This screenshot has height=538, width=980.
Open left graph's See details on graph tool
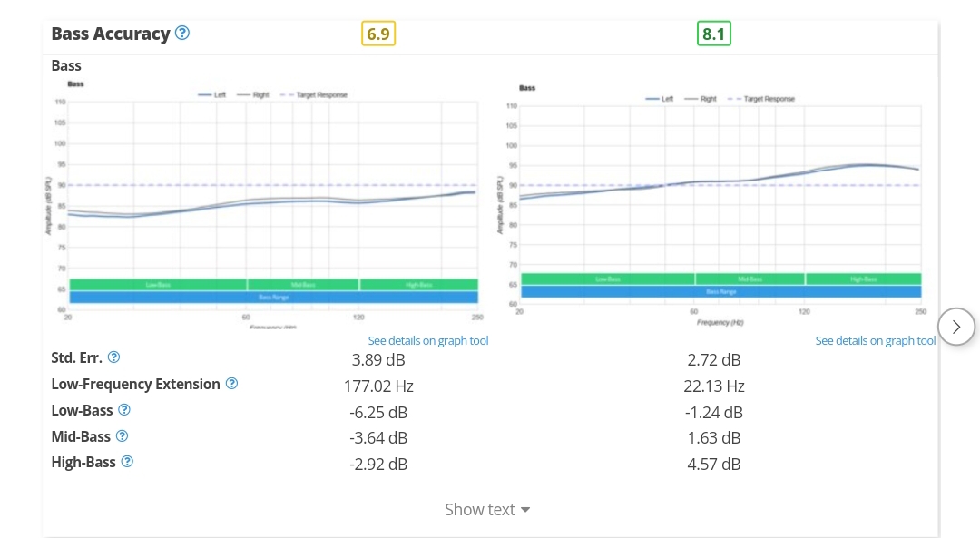(x=428, y=340)
